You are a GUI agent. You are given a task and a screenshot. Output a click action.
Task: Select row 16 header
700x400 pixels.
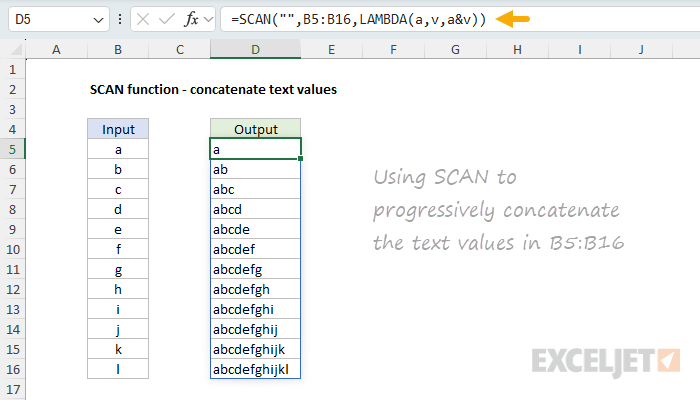pos(13,369)
